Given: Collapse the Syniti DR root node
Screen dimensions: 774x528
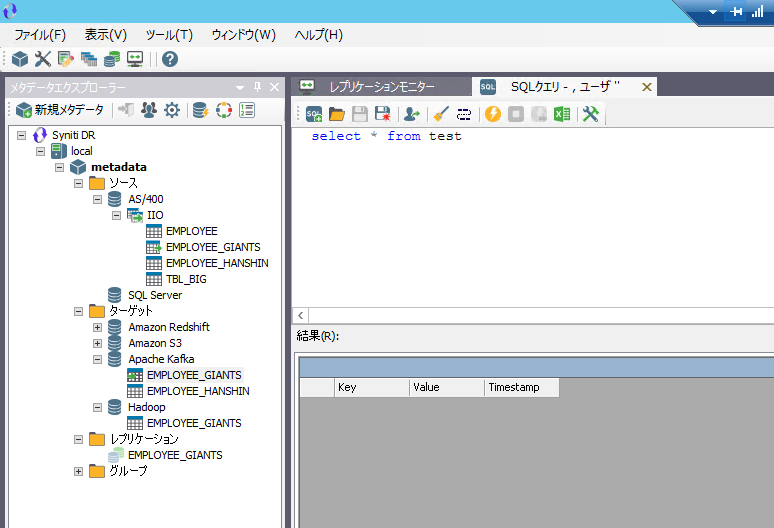Looking at the screenshot, I should pyautogui.click(x=21, y=135).
